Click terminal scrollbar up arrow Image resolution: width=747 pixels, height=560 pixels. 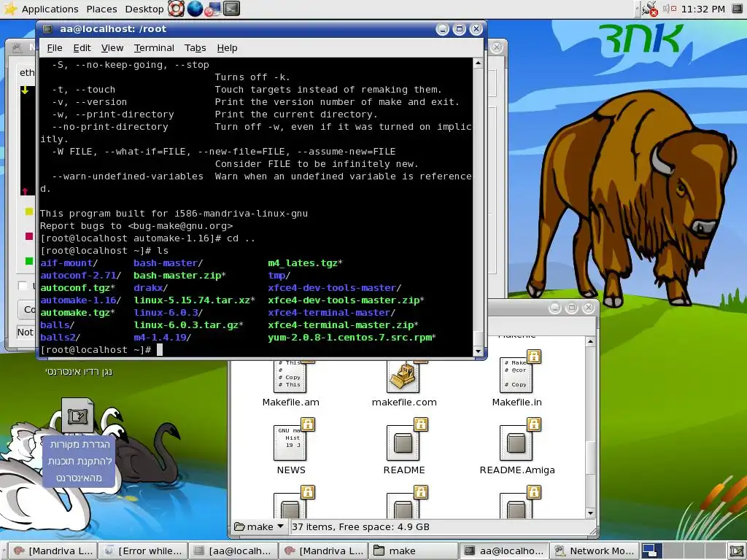tap(478, 63)
